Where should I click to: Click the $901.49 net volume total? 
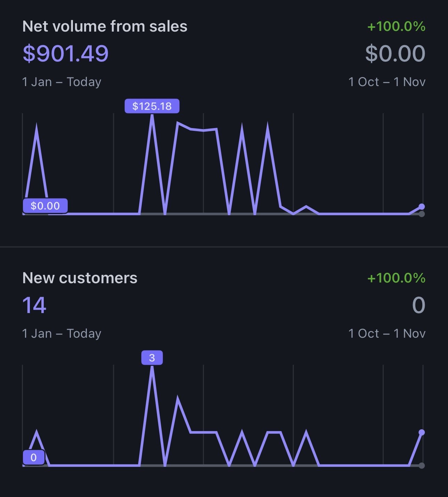pos(66,53)
